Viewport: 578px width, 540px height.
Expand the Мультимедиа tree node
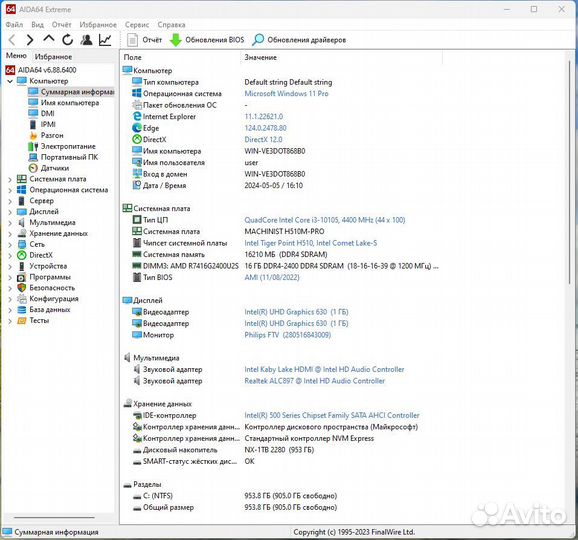[10, 223]
